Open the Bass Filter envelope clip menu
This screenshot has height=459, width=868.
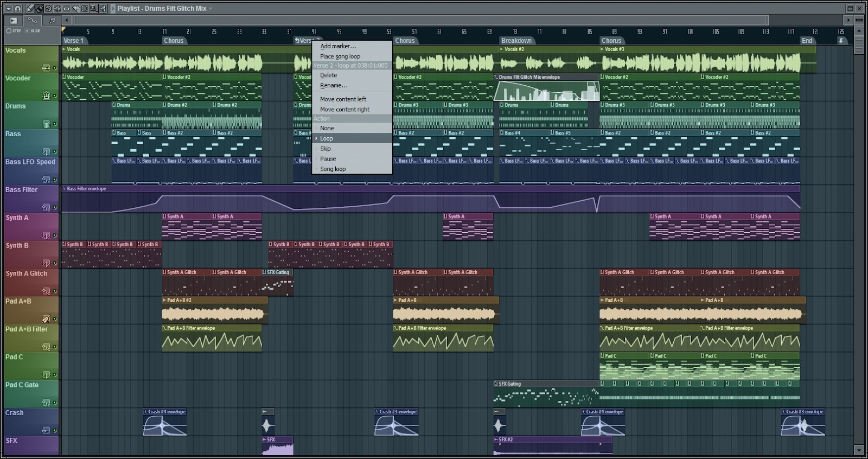(64, 189)
